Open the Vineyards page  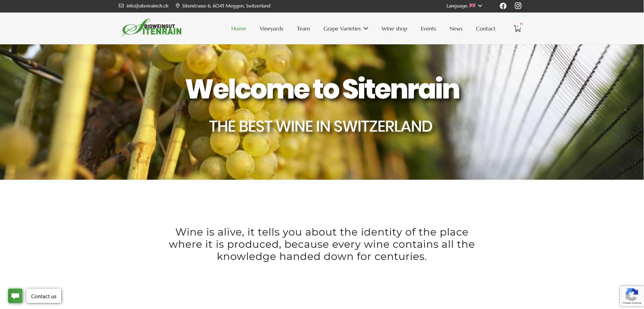point(271,28)
